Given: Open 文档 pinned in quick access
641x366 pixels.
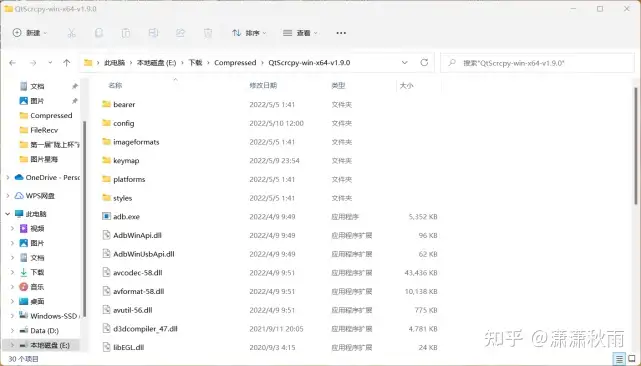Looking at the screenshot, I should tap(37, 86).
